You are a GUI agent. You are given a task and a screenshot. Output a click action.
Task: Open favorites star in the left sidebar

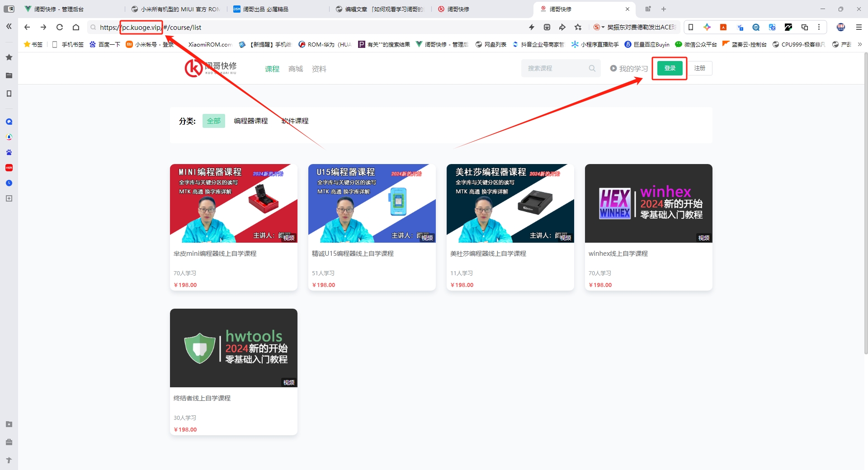[9, 57]
